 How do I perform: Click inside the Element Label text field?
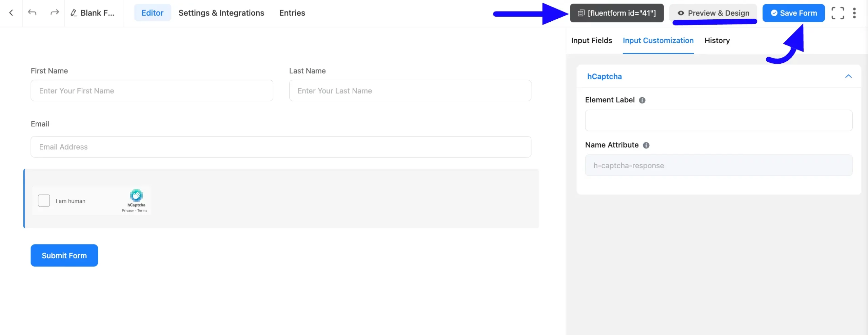(718, 120)
